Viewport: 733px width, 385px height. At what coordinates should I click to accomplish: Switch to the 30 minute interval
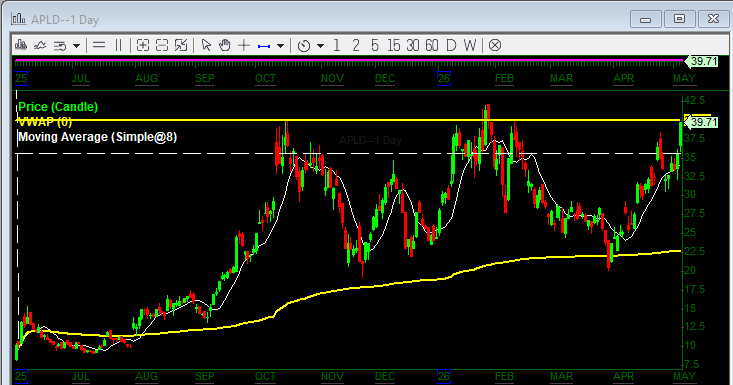click(412, 45)
